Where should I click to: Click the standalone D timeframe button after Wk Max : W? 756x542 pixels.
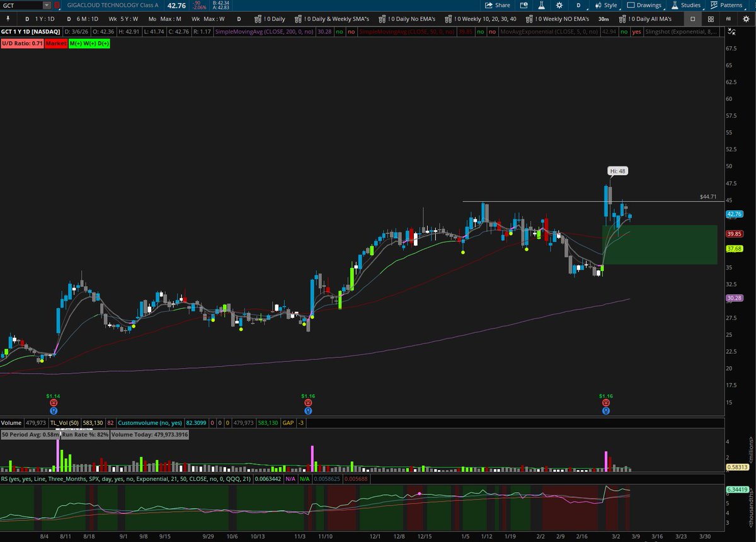(x=239, y=19)
